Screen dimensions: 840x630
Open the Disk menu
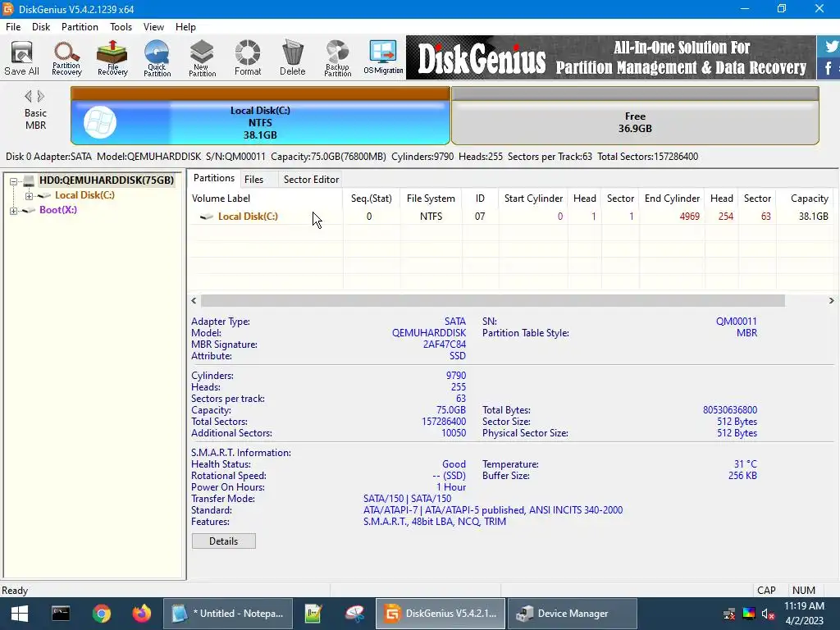pos(41,27)
